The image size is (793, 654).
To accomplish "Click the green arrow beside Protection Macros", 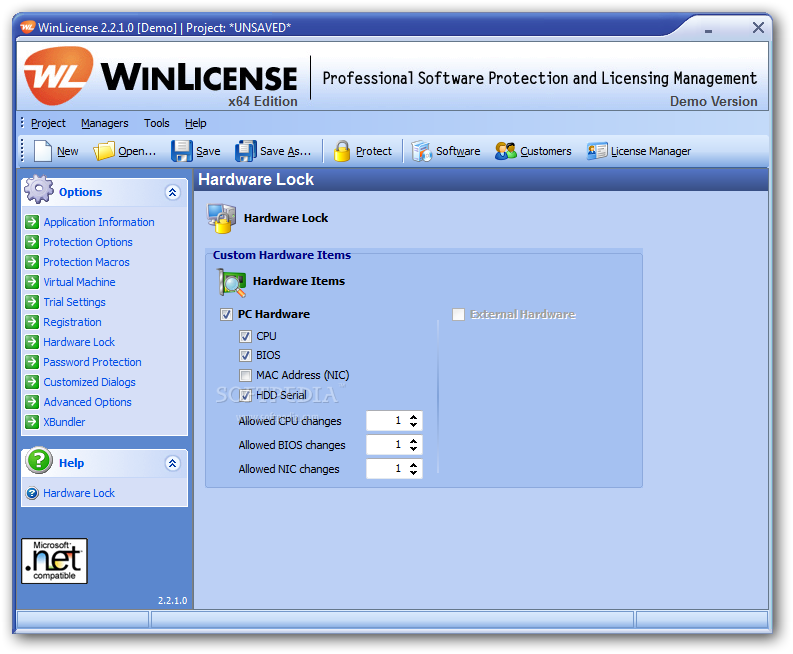I will coord(32,261).
